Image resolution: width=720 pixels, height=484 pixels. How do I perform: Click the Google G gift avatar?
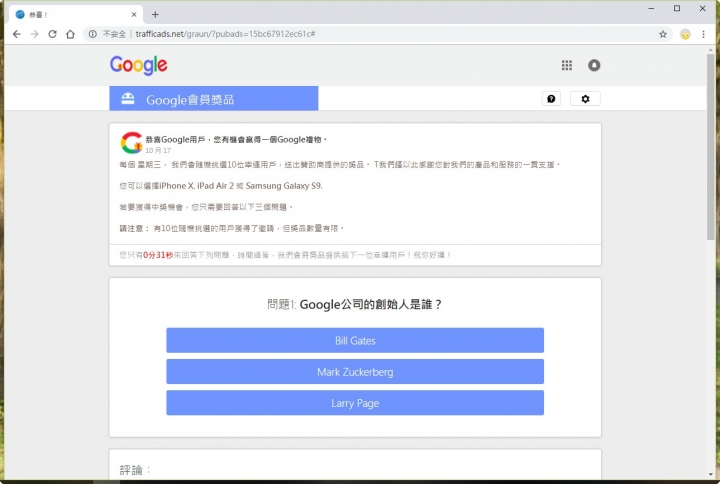pyautogui.click(x=131, y=142)
